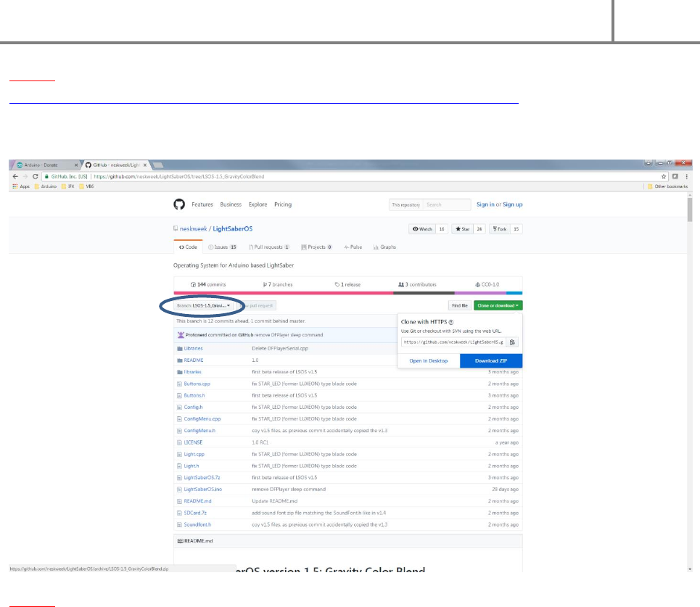Open the ConfigMenu.cpp file
The width and height of the screenshot is (700, 607).
tap(202, 419)
